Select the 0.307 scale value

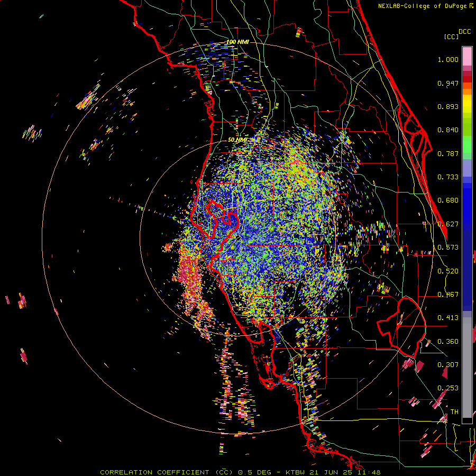point(448,365)
